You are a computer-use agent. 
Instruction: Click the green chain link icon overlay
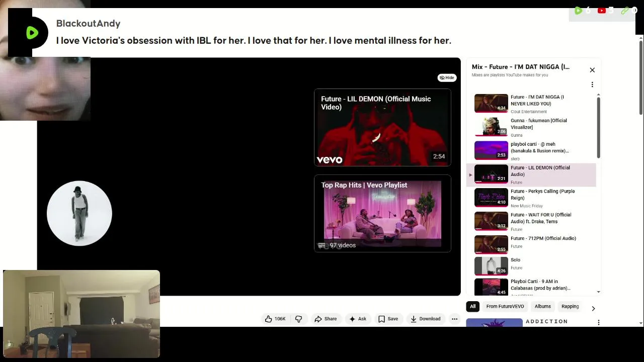click(624, 11)
